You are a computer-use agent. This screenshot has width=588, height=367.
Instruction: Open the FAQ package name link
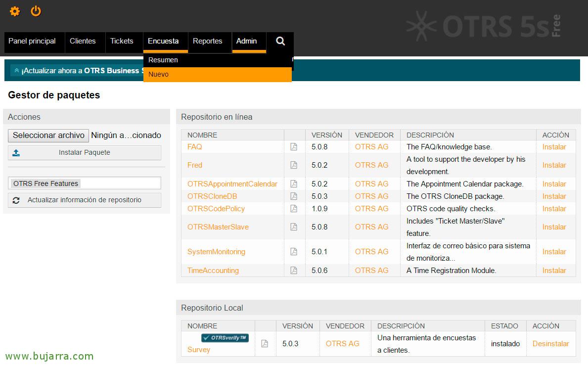coord(195,147)
